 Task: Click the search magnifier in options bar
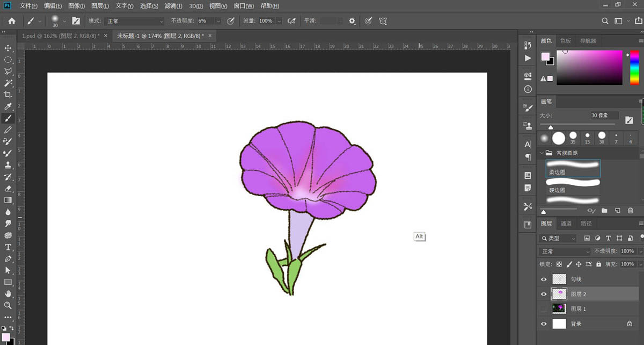(605, 21)
